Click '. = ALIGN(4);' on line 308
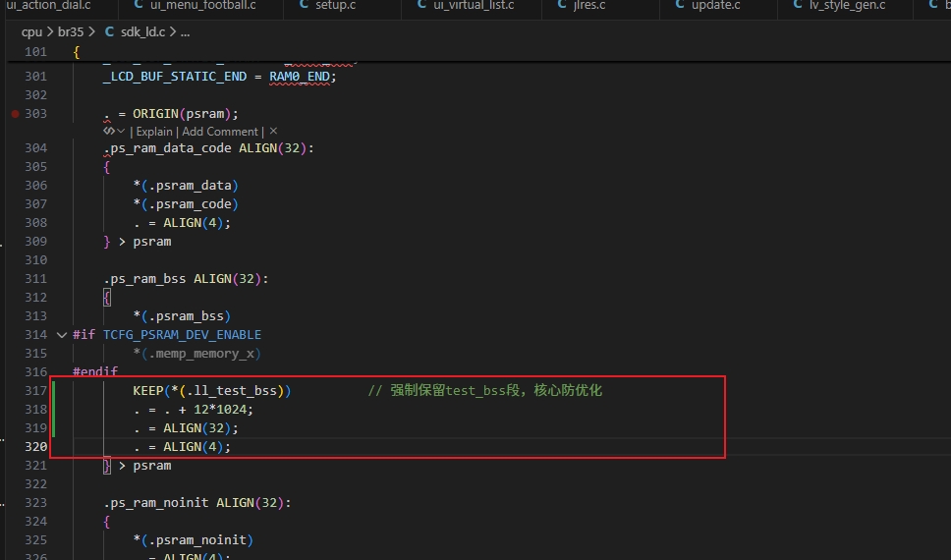951x560 pixels. (x=182, y=223)
